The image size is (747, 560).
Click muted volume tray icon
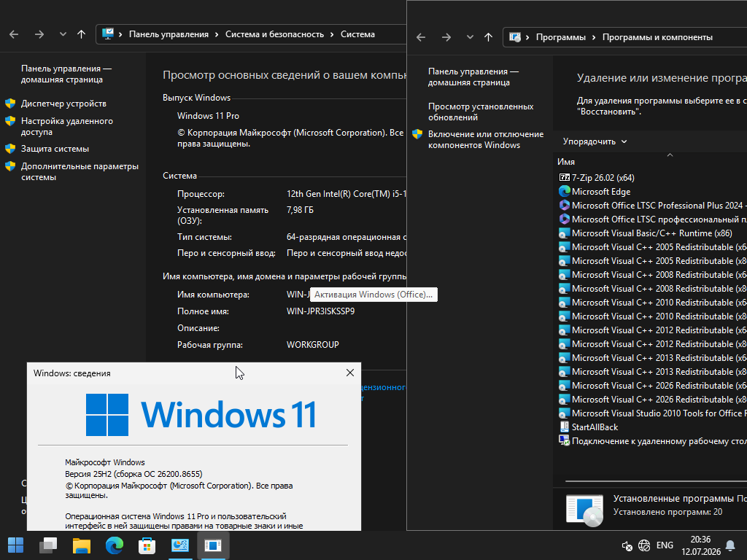tap(627, 545)
